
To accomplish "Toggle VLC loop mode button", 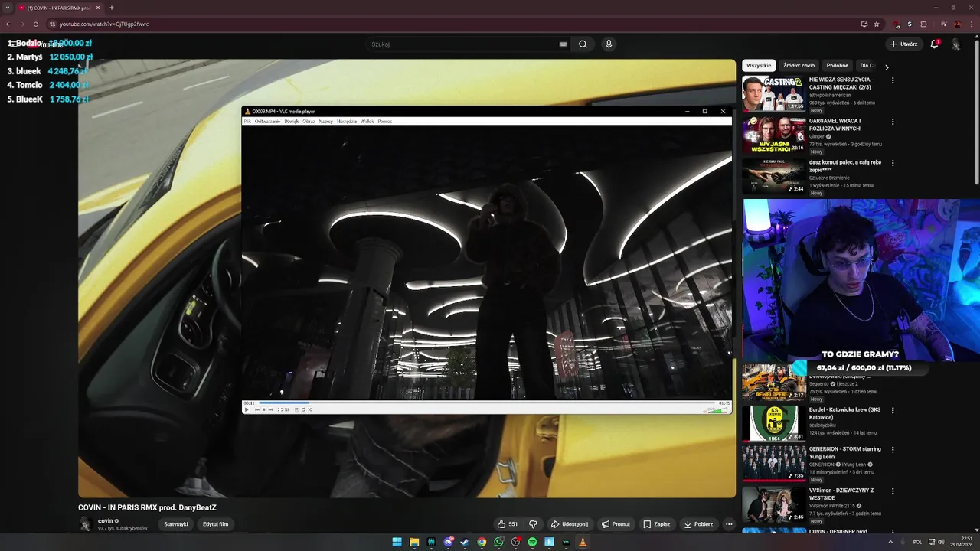I will tap(303, 409).
